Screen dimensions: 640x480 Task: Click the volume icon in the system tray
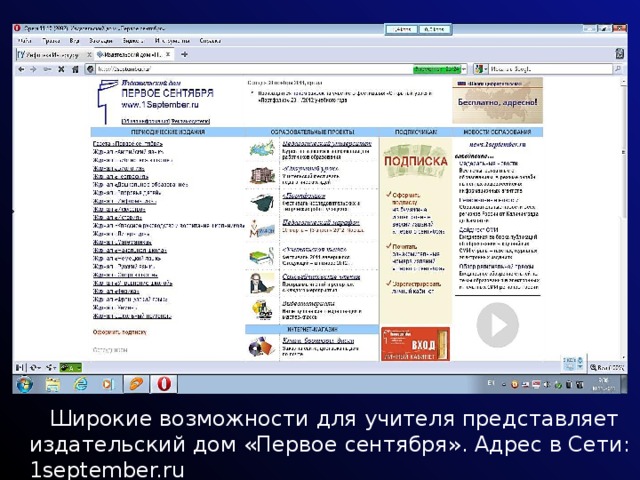[547, 384]
